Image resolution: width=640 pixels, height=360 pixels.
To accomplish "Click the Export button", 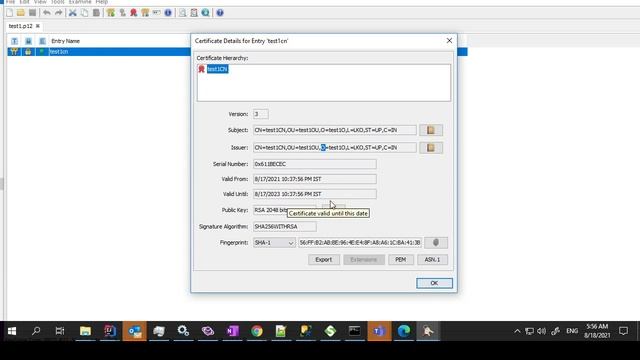I will tap(324, 260).
